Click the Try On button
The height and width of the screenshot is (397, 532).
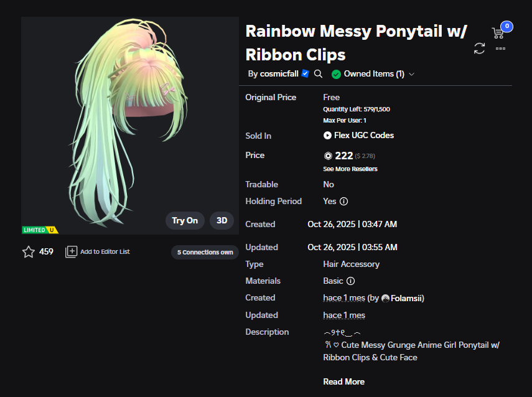pos(185,220)
